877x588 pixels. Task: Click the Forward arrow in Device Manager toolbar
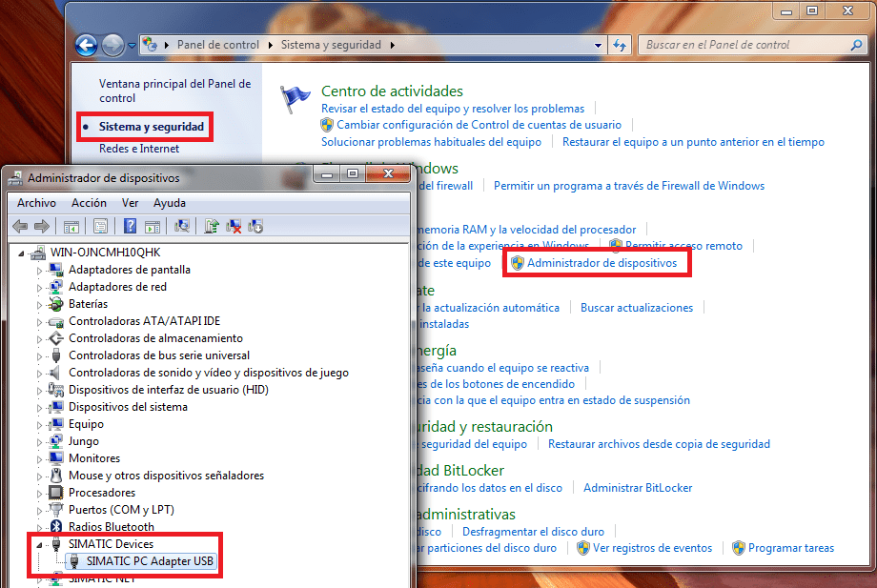coord(42,227)
